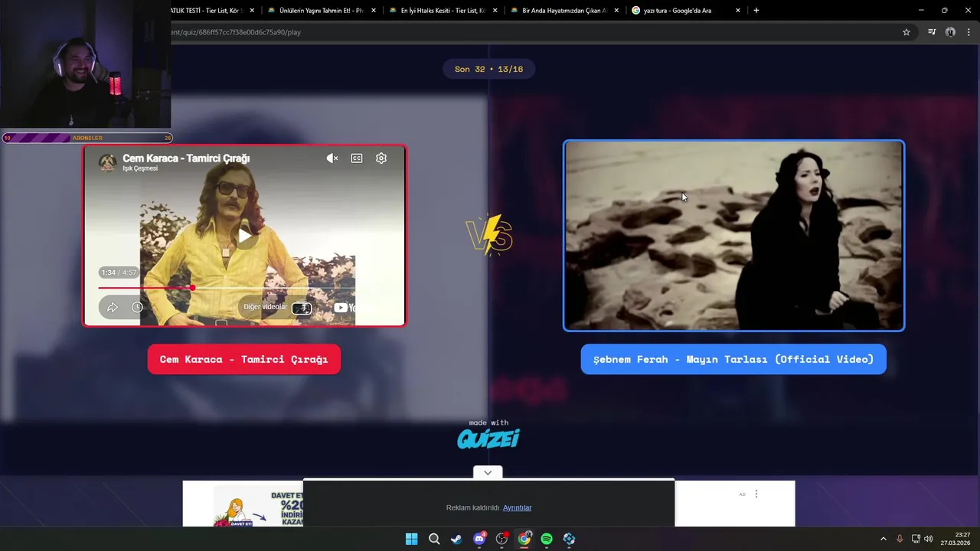Open the Ayrıntılar ad details link
980x551 pixels.
click(x=517, y=507)
